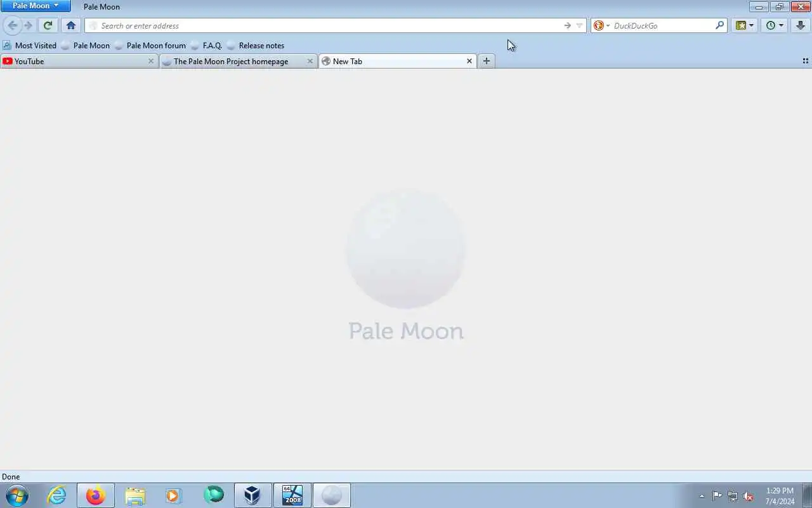Open the Release notes bookmark

[256, 45]
